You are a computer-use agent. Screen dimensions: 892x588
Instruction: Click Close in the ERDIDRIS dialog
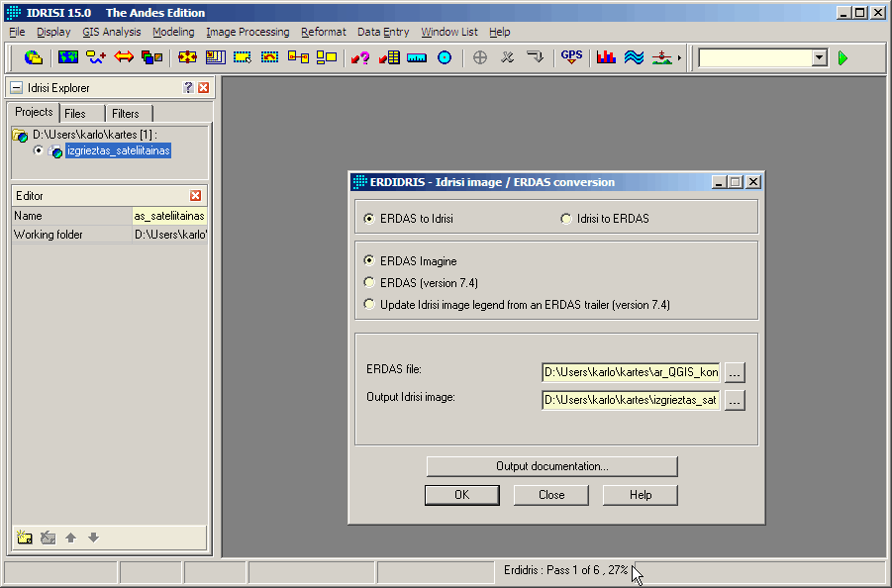point(551,495)
